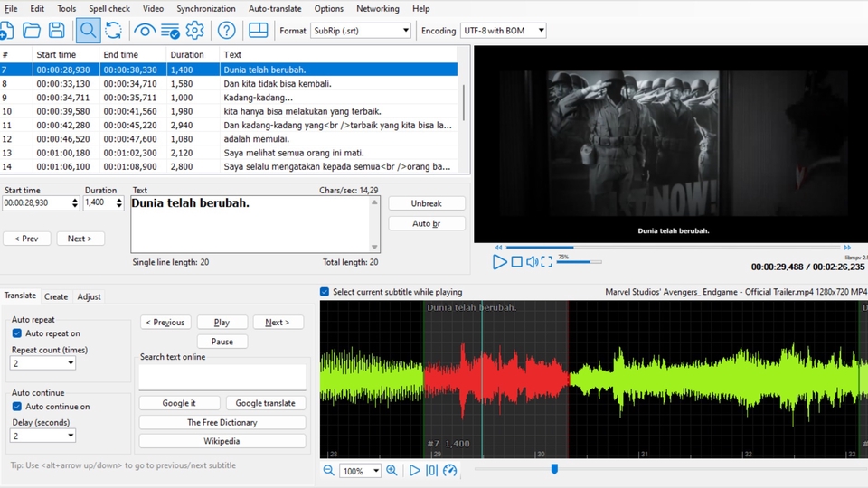Viewport: 868px width, 488px height.
Task: Uncheck Select current subtitle while playing
Action: tap(325, 292)
